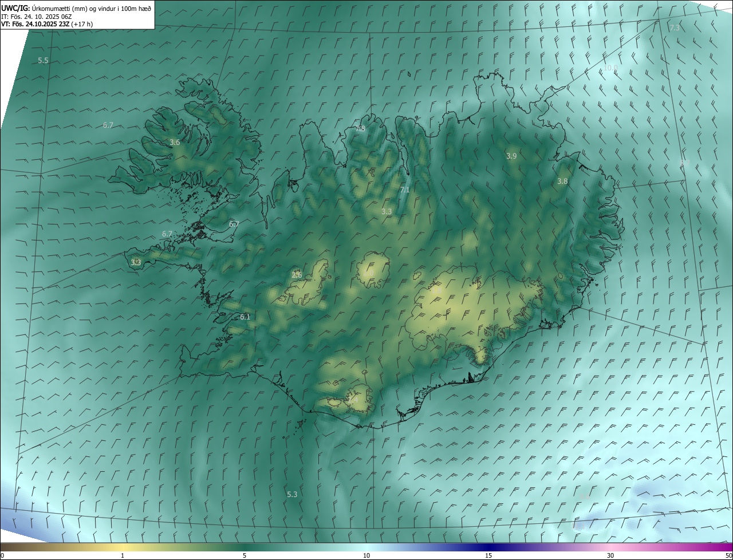Select the 6.1 value label near the southwest coast
The image size is (733, 560).
pyautogui.click(x=245, y=317)
